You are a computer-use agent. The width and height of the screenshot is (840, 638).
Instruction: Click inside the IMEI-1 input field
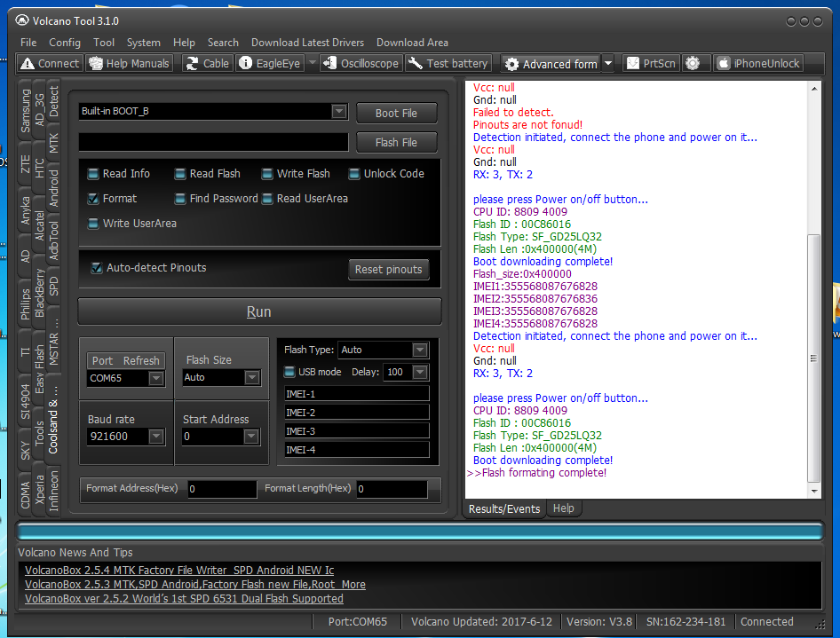tap(355, 394)
